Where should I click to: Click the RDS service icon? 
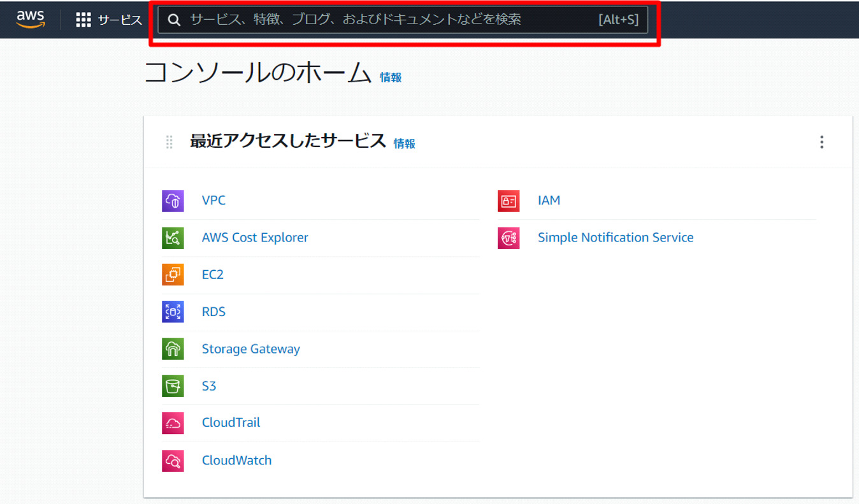click(173, 312)
